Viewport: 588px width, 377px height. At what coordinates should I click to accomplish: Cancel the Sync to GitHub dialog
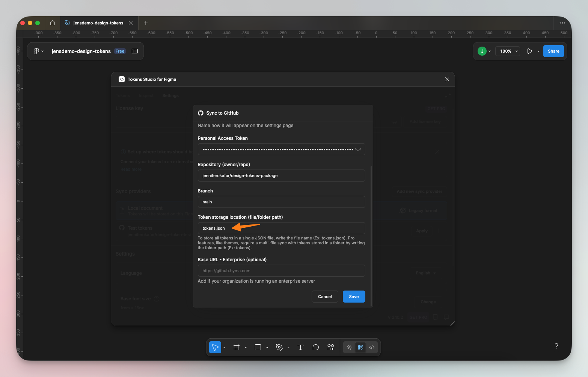(x=325, y=297)
